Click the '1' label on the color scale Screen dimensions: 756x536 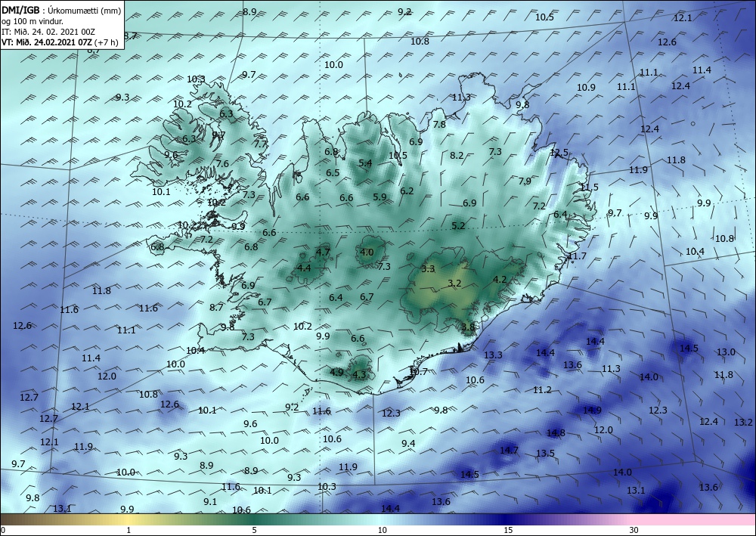[x=129, y=530]
